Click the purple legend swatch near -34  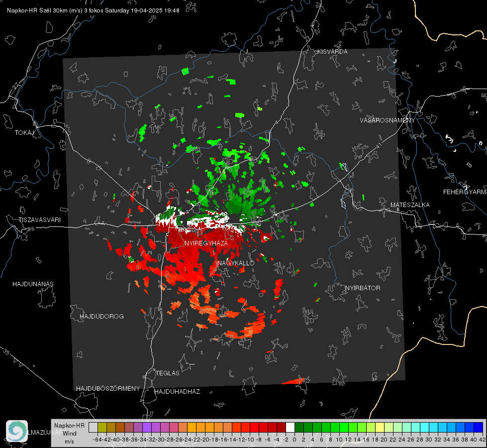147,427
